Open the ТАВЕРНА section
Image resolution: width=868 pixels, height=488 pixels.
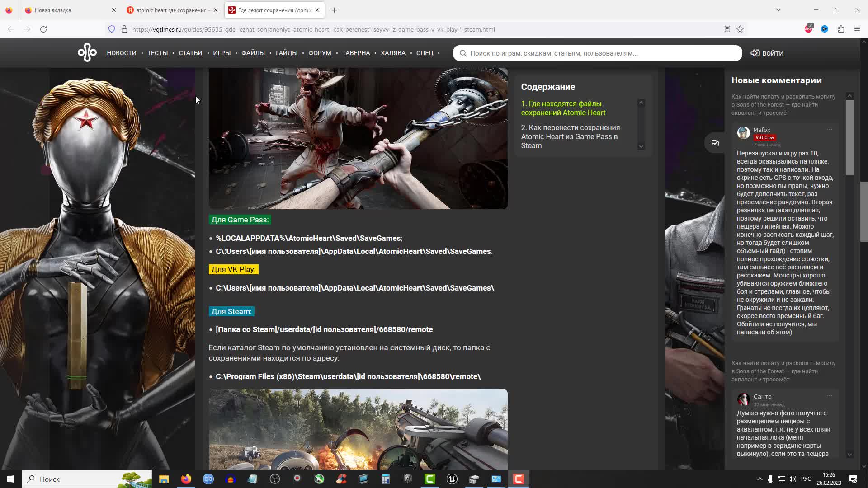(x=356, y=53)
